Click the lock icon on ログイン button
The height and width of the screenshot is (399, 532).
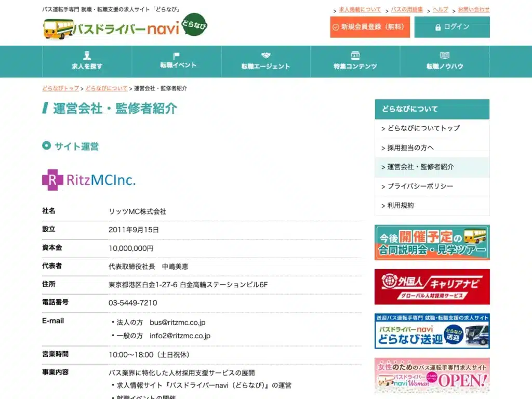pos(437,27)
